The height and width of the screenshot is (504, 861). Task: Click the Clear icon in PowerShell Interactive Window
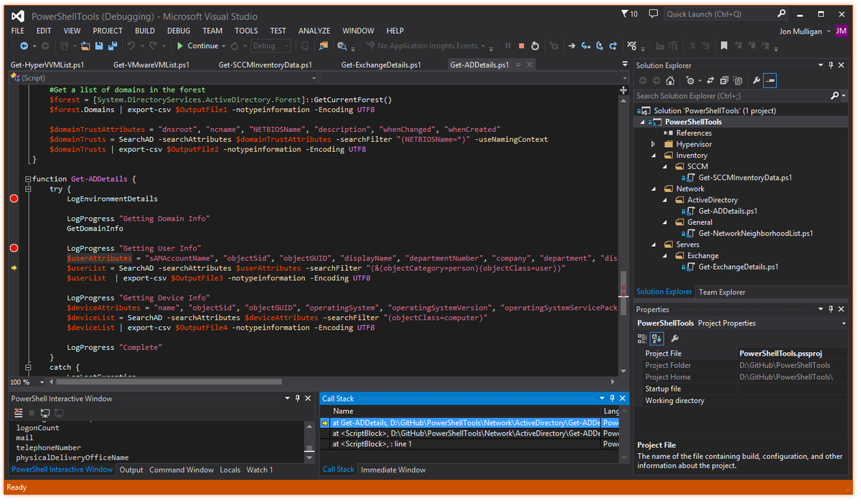tap(19, 413)
